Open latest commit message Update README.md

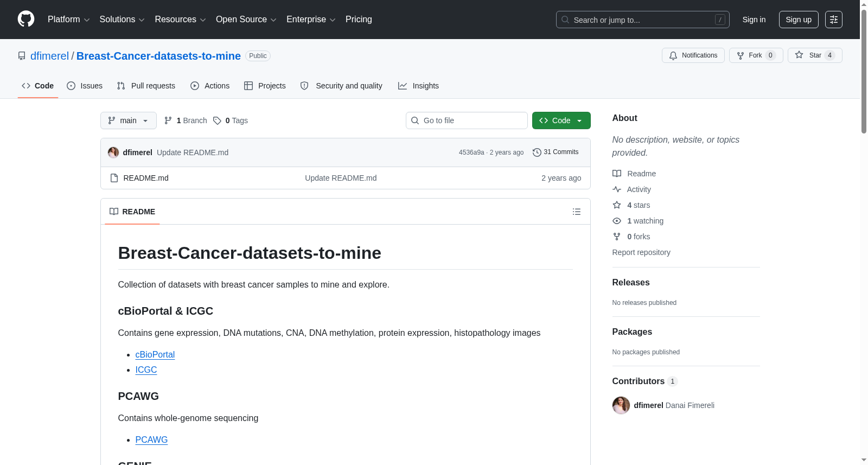(193, 152)
